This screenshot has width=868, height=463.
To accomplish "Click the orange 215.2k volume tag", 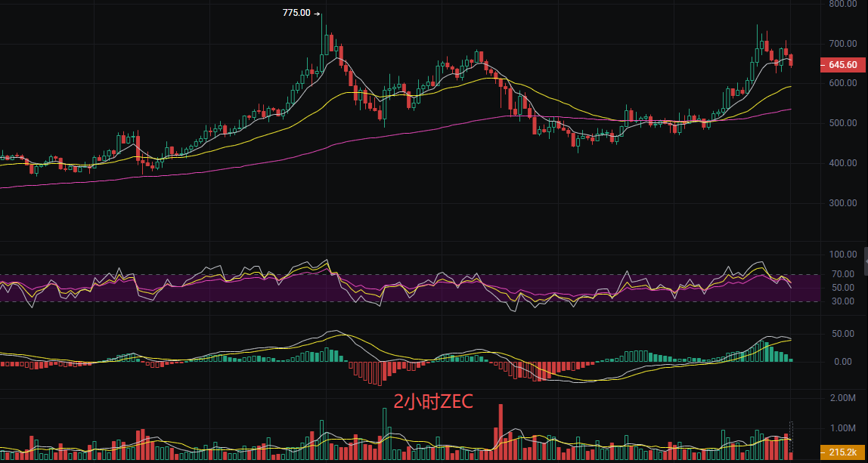I will [842, 452].
